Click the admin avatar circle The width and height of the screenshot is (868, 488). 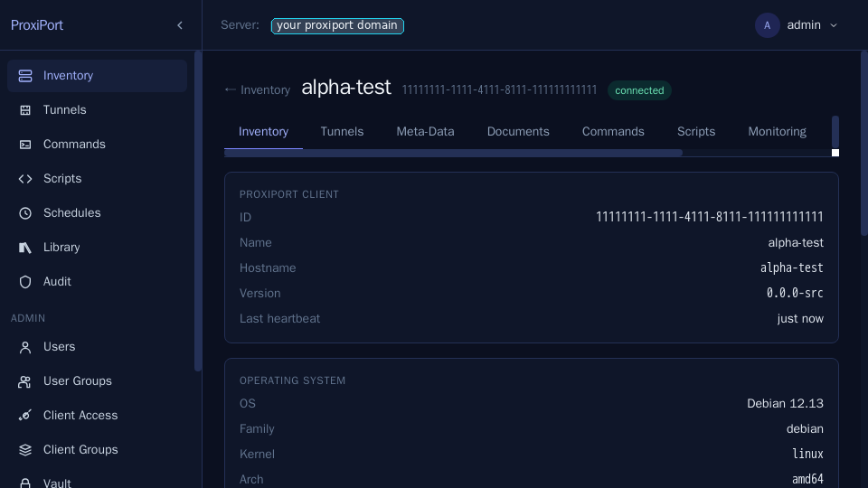pos(768,25)
